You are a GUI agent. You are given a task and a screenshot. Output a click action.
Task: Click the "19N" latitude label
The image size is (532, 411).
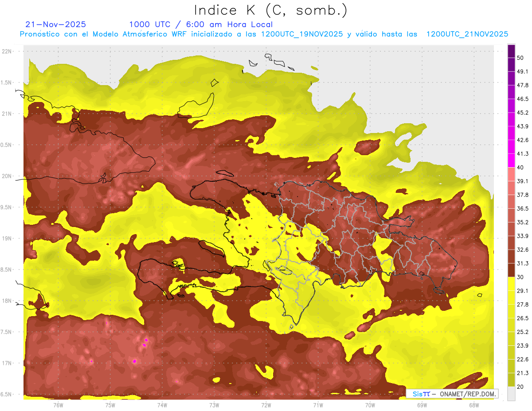click(x=7, y=238)
